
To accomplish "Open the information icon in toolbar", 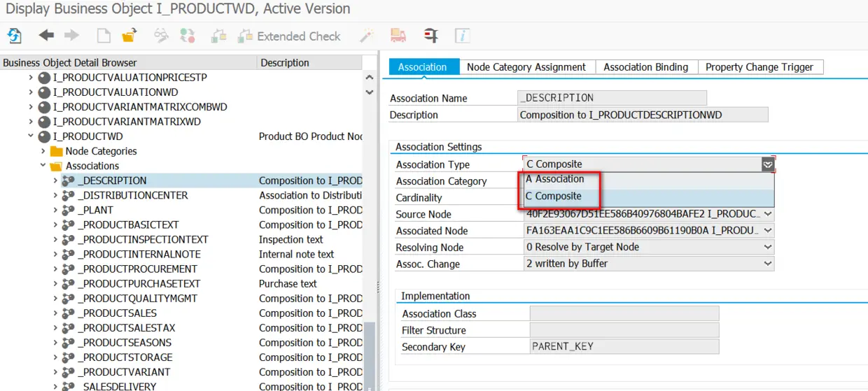I will coord(462,36).
